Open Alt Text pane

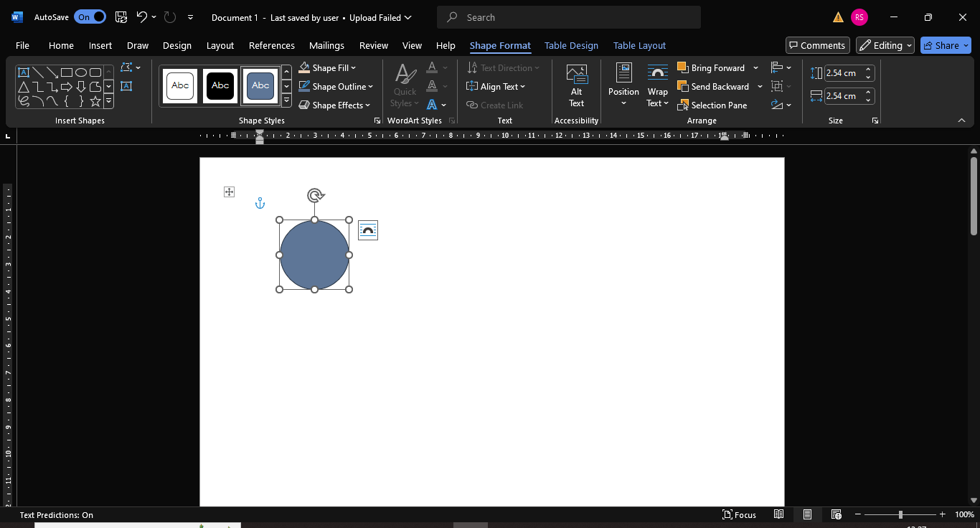(x=577, y=86)
